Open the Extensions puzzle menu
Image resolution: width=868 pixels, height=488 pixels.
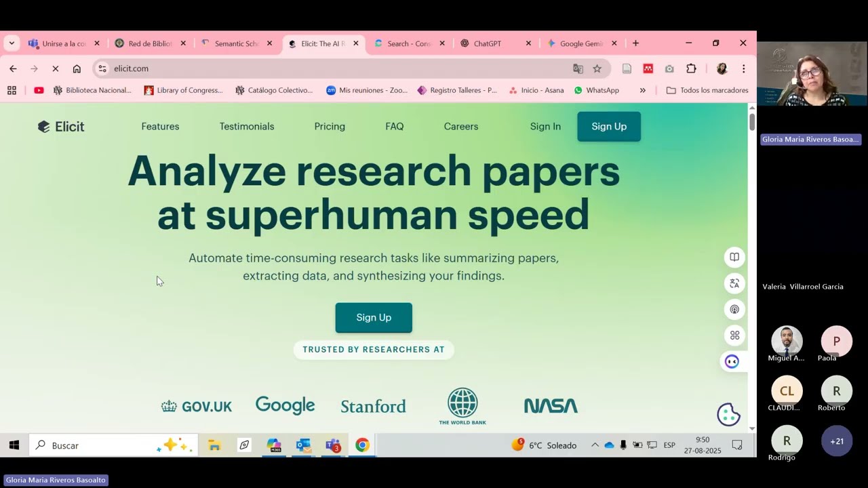point(691,68)
